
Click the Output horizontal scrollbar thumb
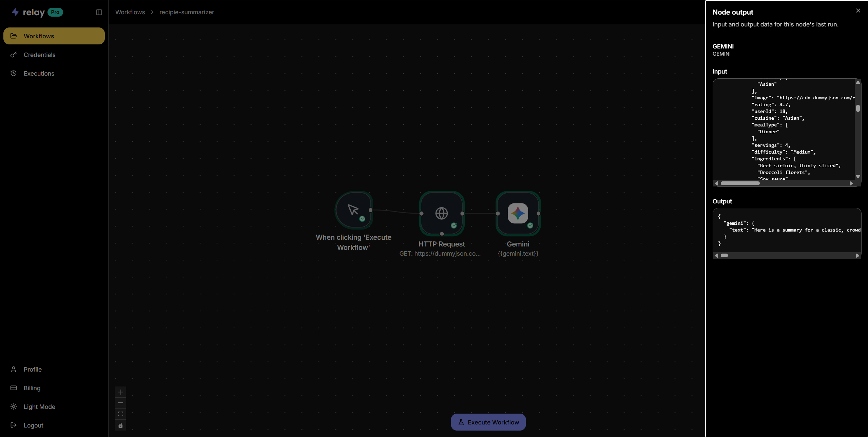tap(724, 256)
